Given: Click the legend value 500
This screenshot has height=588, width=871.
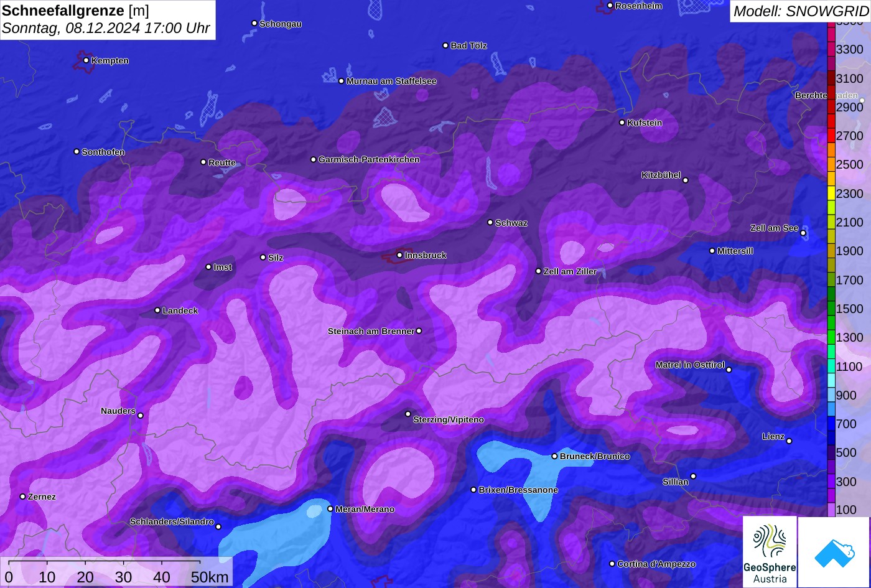Looking at the screenshot, I should click(x=847, y=452).
